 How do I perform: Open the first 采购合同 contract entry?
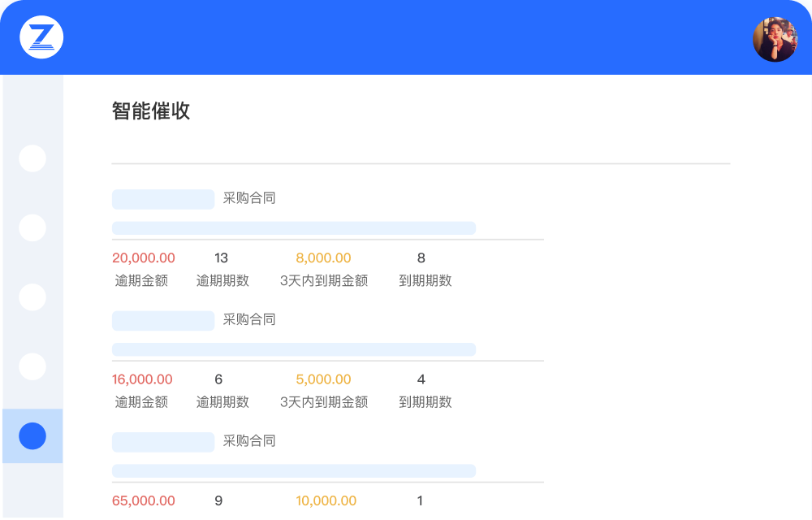click(249, 198)
